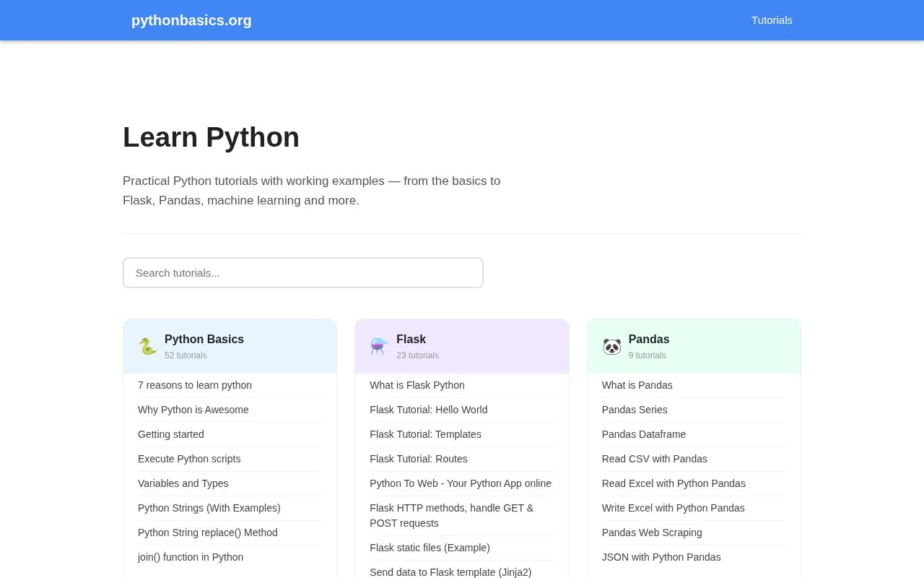Open 'Flask static files (Example)' tutorial
The width and height of the screenshot is (924, 578).
[430, 548]
